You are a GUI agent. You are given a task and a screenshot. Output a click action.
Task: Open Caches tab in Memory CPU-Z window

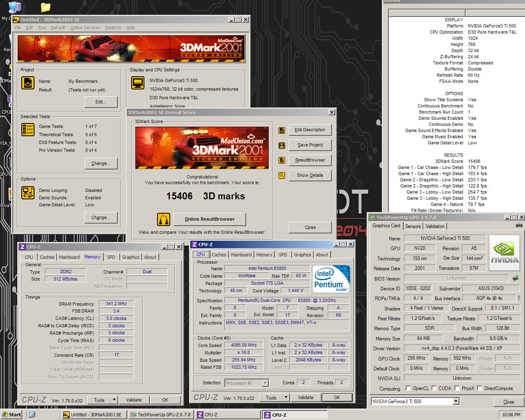coord(47,257)
